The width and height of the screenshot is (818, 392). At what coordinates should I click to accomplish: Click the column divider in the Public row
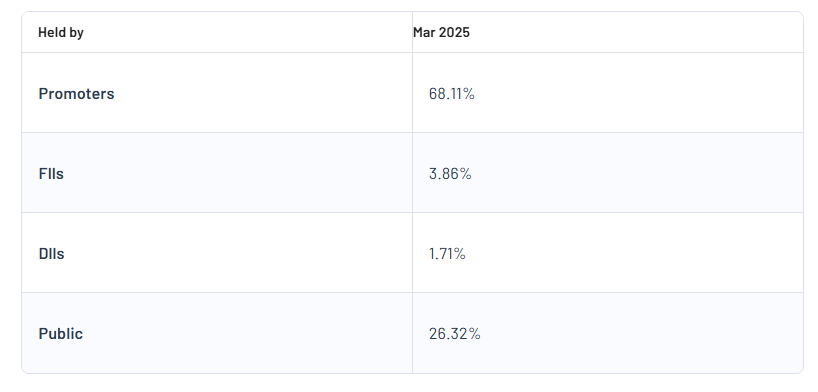[412, 333]
